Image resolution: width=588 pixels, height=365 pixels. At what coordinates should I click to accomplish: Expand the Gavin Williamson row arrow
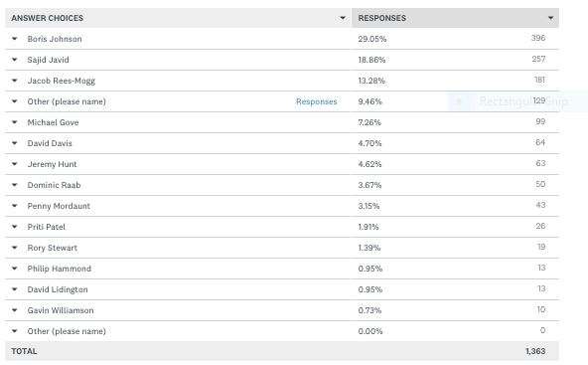tap(15, 310)
